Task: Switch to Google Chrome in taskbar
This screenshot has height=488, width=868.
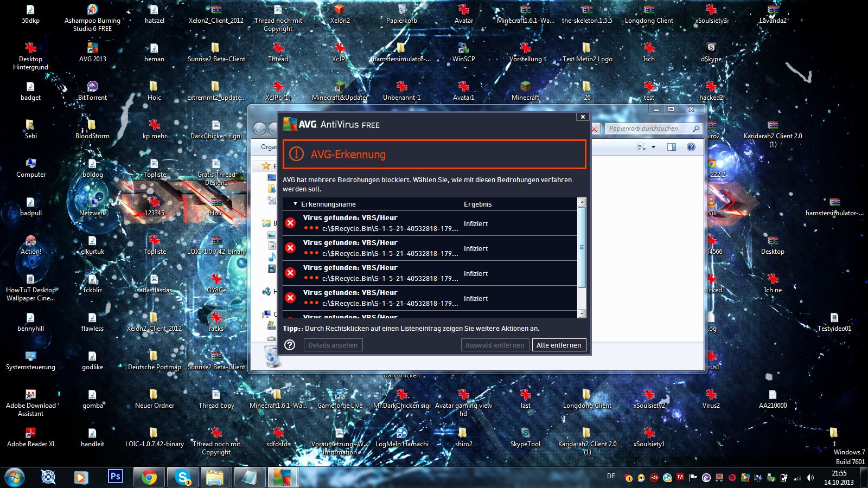Action: (149, 477)
